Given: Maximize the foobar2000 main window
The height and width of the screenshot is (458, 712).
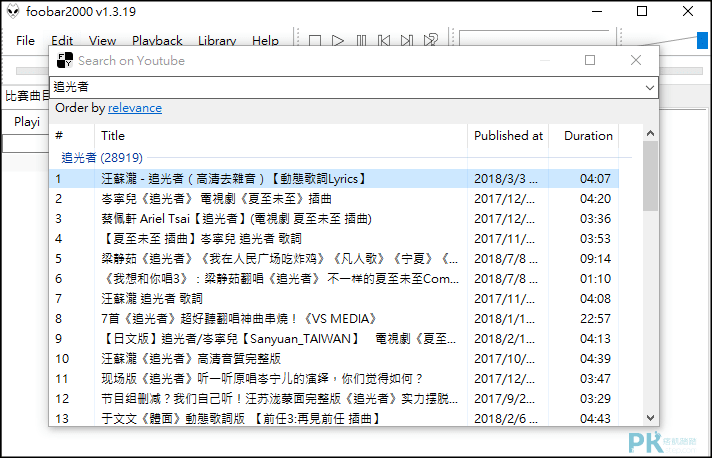Looking at the screenshot, I should tap(642, 11).
